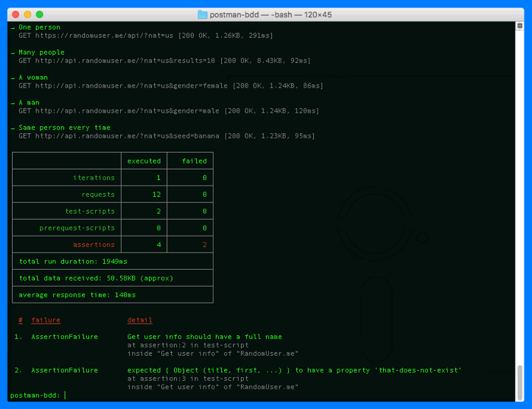Click the GET URL with results=10
This screenshot has width=532, height=409.
point(165,60)
